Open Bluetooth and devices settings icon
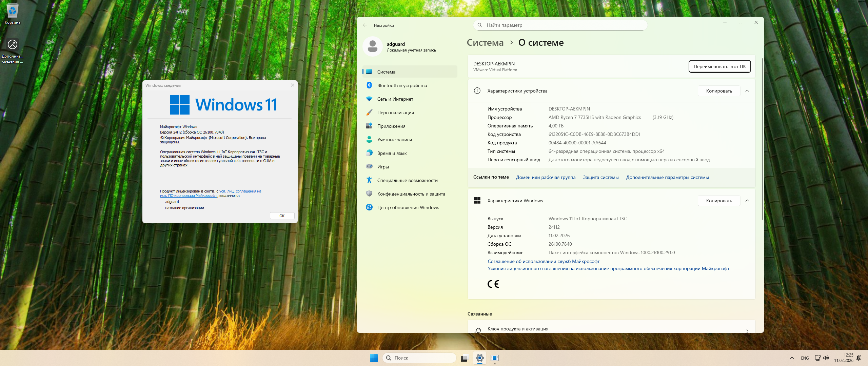Image resolution: width=868 pixels, height=366 pixels. (x=369, y=85)
